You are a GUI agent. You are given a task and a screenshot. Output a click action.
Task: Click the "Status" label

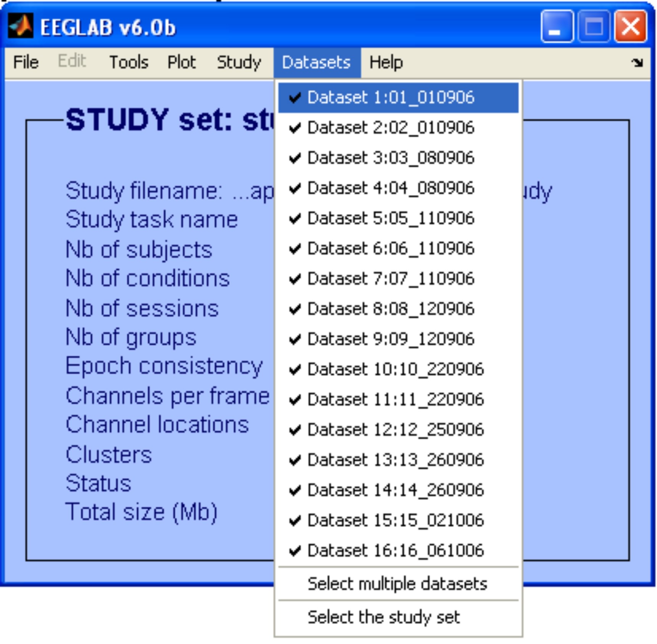pos(98,483)
